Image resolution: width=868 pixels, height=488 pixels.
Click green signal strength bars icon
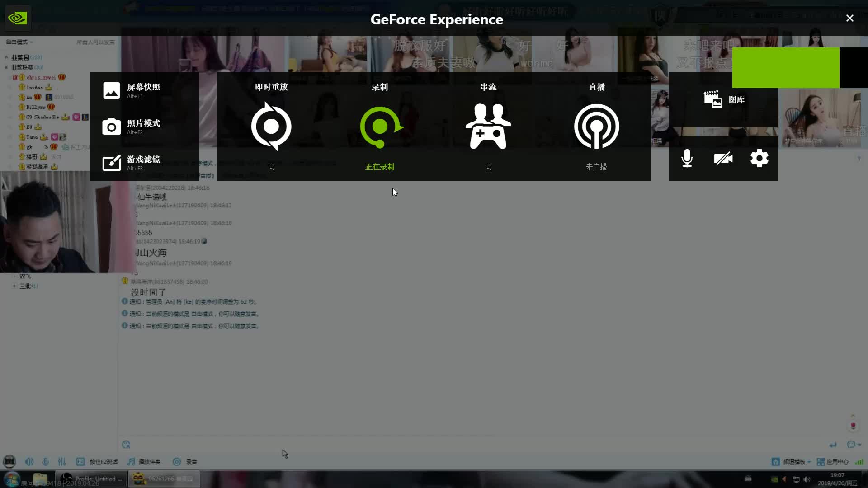coord(859,461)
